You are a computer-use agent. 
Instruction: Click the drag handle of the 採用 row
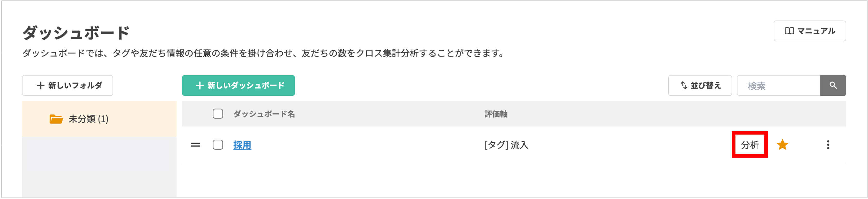195,145
